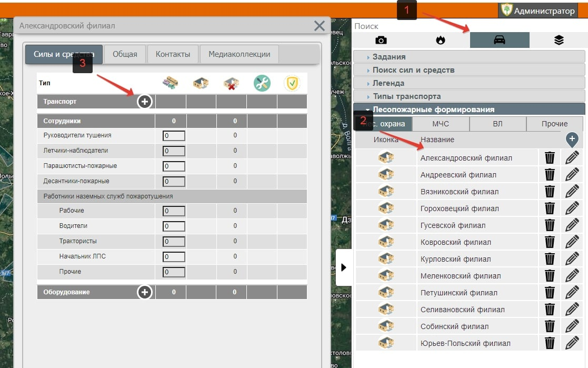Add item with Оборудование plus icon
The height and width of the screenshot is (368, 588).
tap(145, 292)
